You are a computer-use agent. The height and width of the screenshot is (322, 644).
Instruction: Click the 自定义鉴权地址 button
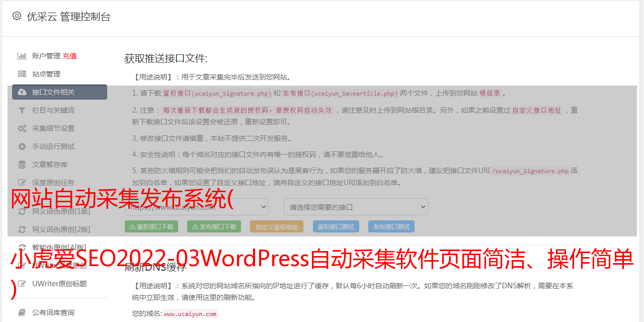pos(277,226)
